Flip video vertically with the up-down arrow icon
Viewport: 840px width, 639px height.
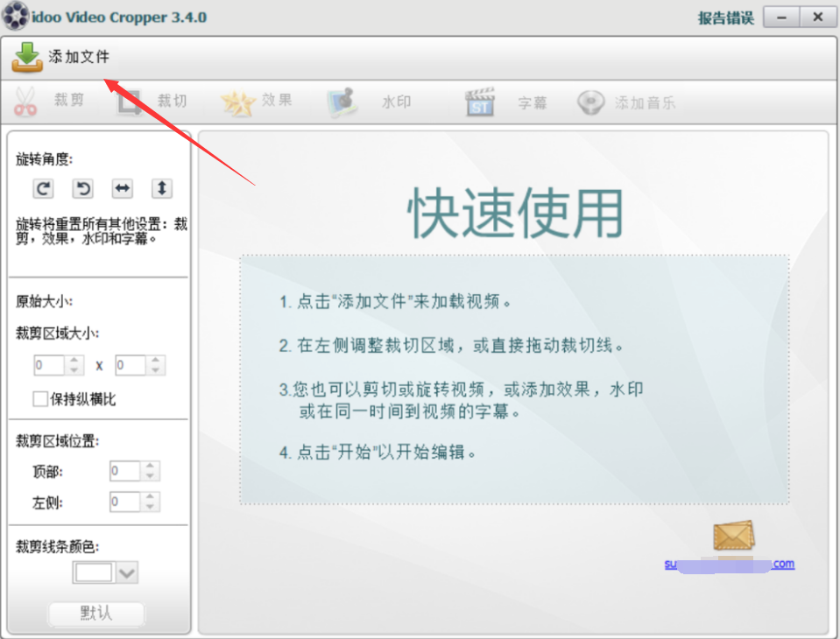pos(162,188)
